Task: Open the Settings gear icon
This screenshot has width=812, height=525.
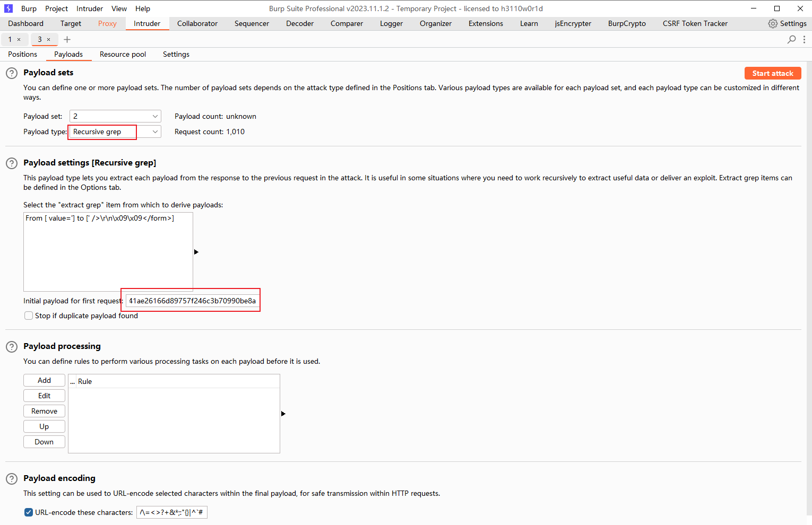Action: click(773, 23)
